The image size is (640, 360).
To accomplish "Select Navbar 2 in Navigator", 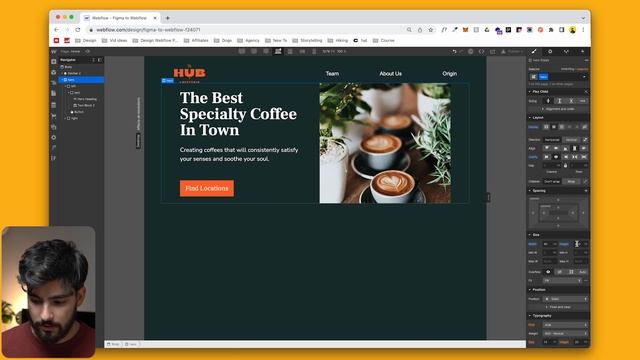I will click(72, 73).
